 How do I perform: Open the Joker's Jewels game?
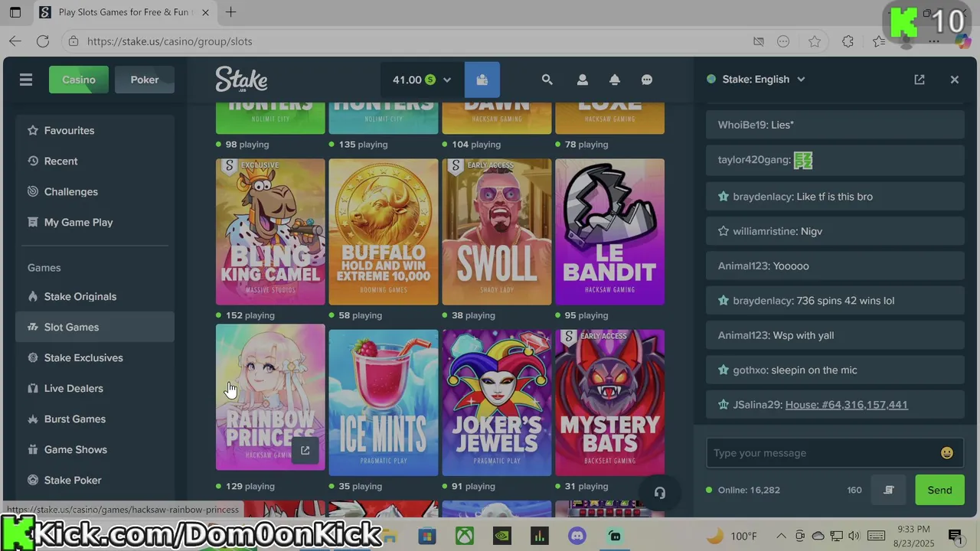(x=497, y=403)
